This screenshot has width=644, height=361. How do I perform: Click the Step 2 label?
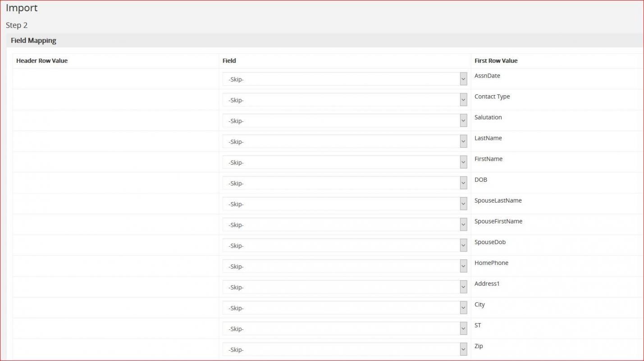tap(17, 25)
